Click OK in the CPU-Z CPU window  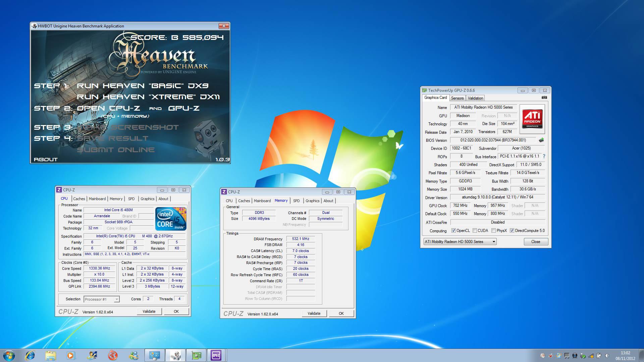click(x=176, y=311)
